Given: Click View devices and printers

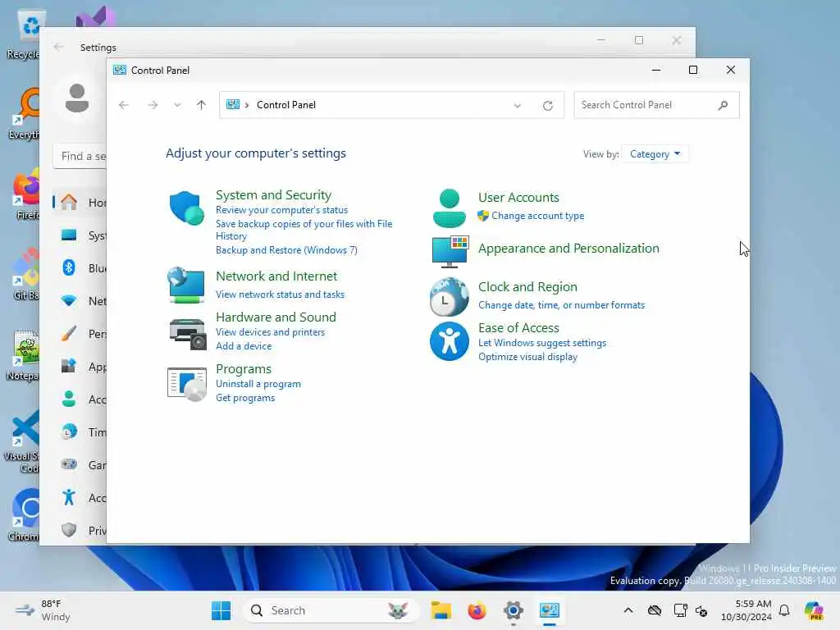Looking at the screenshot, I should pos(270,332).
